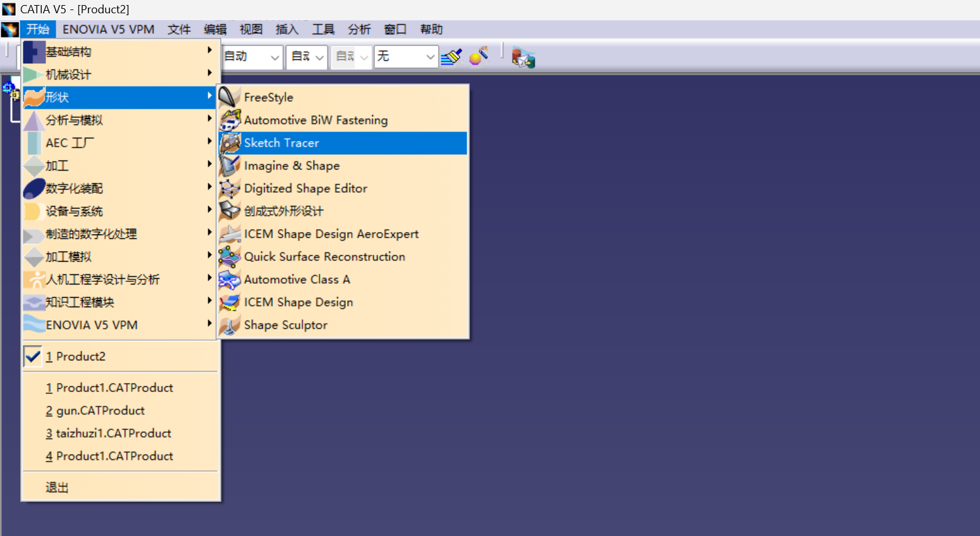Click the 形状 category icon

(x=34, y=97)
